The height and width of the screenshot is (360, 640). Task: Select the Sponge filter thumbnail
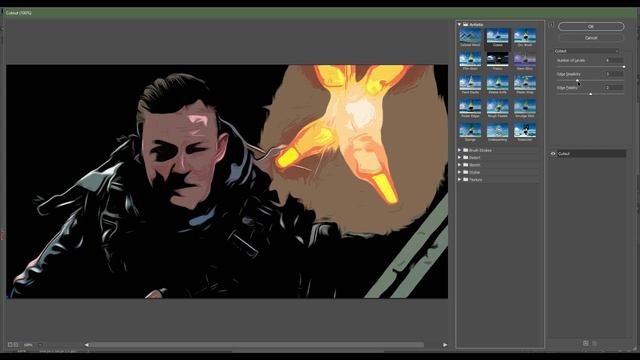pyautogui.click(x=470, y=130)
